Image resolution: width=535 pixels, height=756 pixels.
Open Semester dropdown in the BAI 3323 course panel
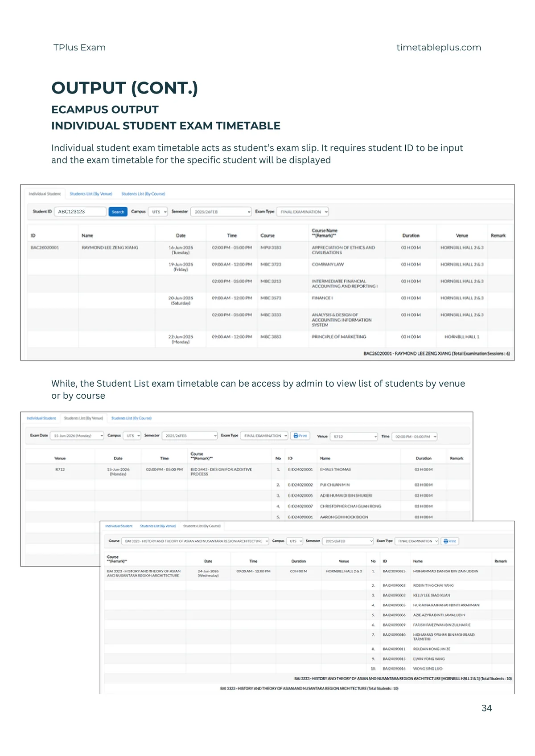point(348,541)
